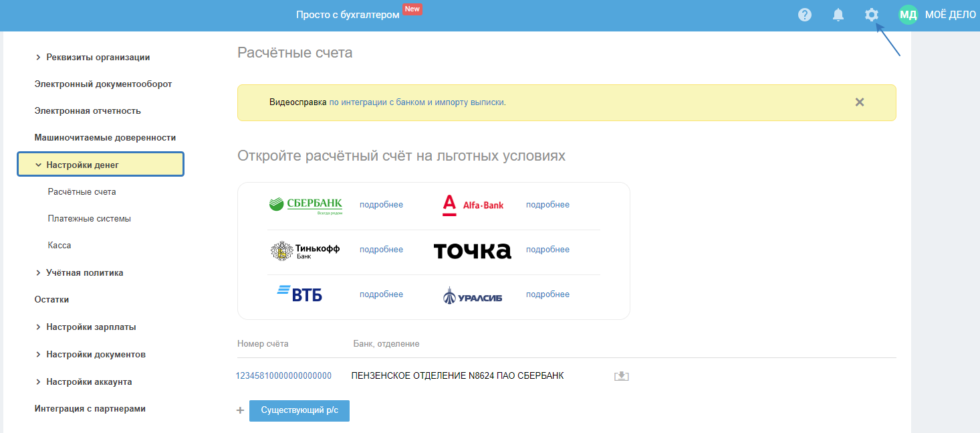Viewport: 980px width, 433px height.
Task: Expand Настройки аккаунта section chevron
Action: coord(38,382)
